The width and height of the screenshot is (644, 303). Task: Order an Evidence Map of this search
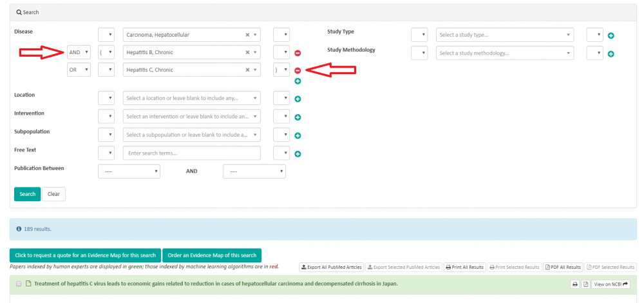212,255
